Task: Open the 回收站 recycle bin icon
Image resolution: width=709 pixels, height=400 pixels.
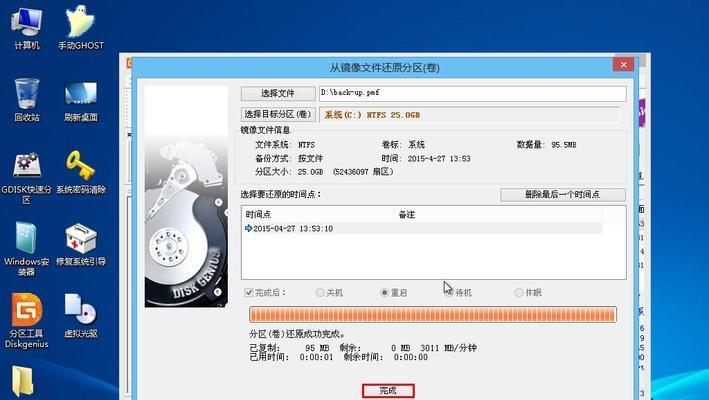Action: [27, 100]
